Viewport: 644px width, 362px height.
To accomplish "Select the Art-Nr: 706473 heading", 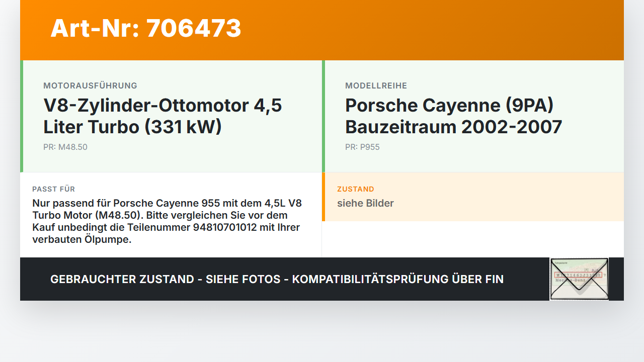I will point(146,28).
